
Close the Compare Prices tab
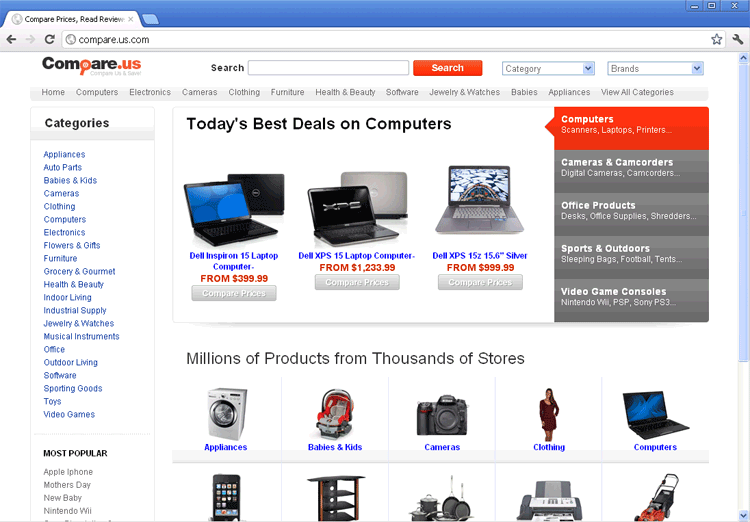click(131, 19)
